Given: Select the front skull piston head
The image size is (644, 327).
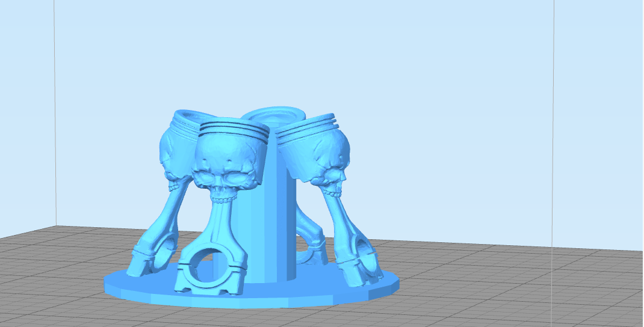Looking at the screenshot, I should (x=230, y=159).
